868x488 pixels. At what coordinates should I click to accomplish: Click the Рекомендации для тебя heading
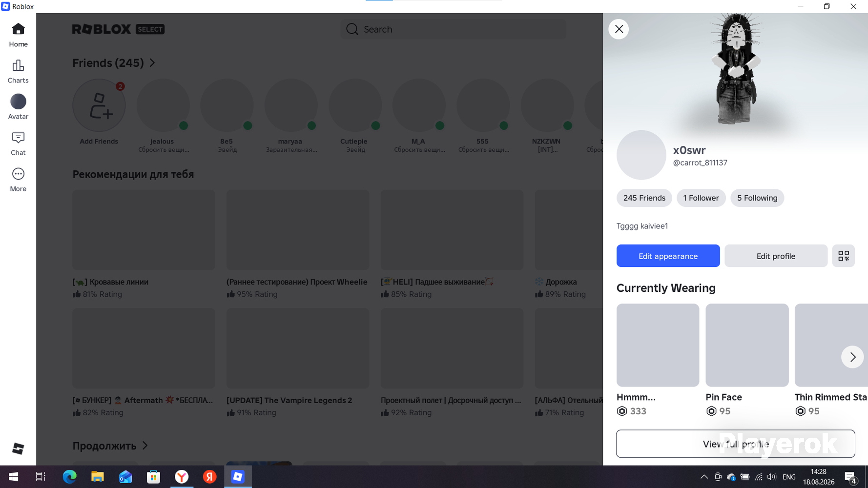pos(133,174)
